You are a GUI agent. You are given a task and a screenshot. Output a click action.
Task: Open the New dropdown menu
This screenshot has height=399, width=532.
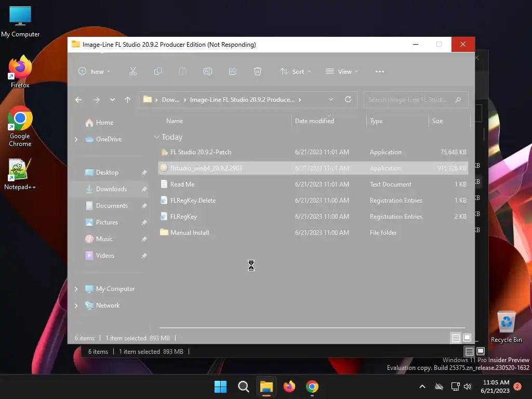pos(95,72)
